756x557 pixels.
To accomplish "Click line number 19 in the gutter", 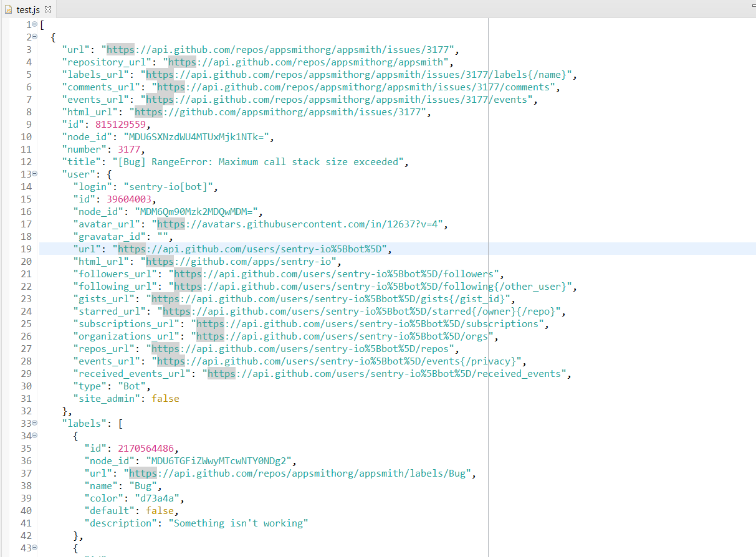I will tap(26, 249).
